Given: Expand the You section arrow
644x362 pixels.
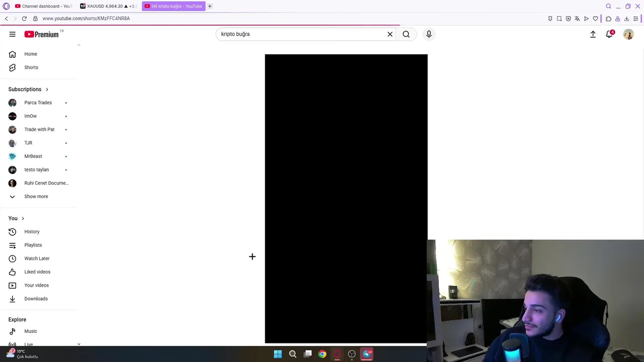Looking at the screenshot, I should pos(23,218).
